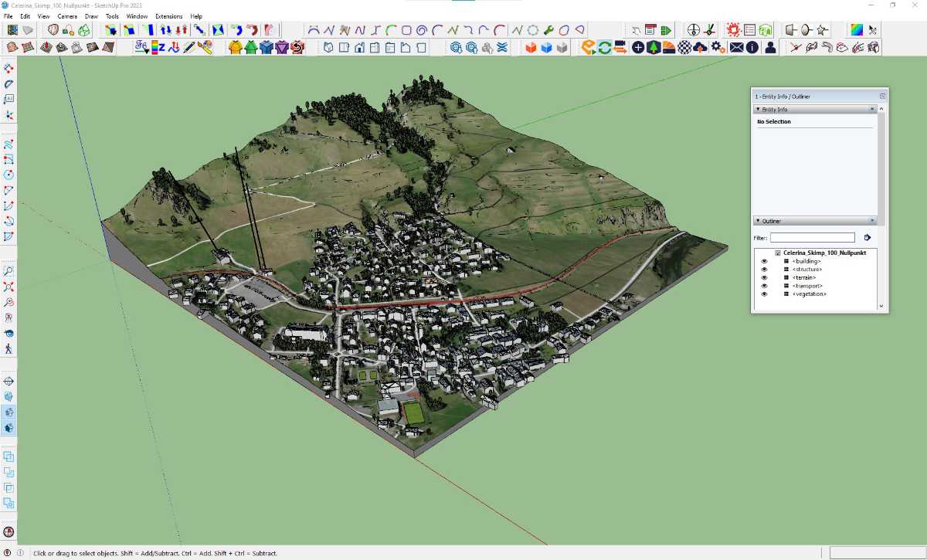Open the Edit menu
927x560 pixels.
click(25, 16)
